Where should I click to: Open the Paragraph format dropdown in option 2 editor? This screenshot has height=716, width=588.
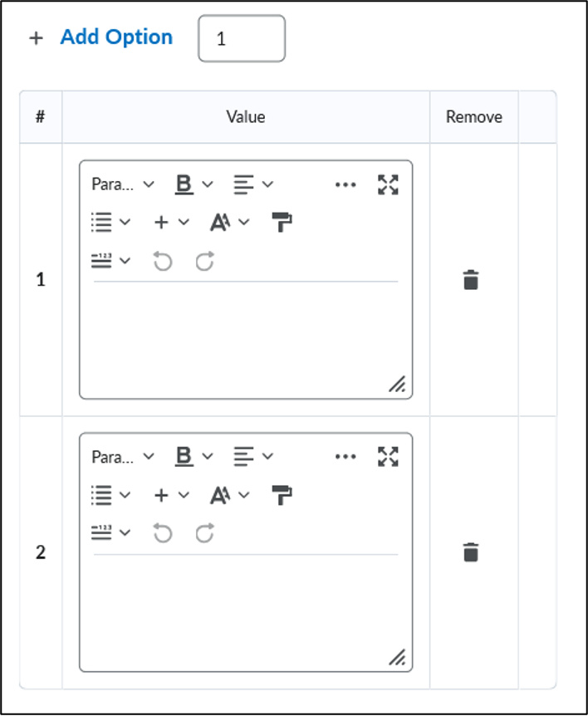(123, 456)
